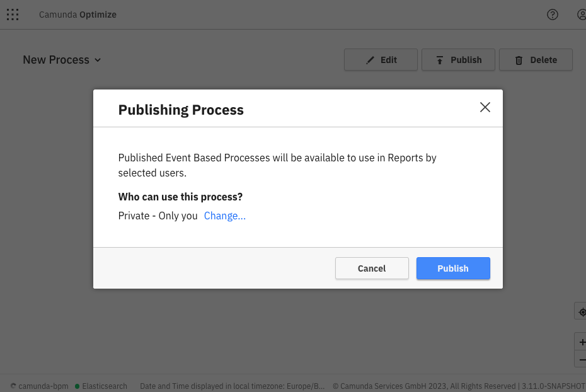
Task: Click the Change... link for access
Action: [224, 216]
